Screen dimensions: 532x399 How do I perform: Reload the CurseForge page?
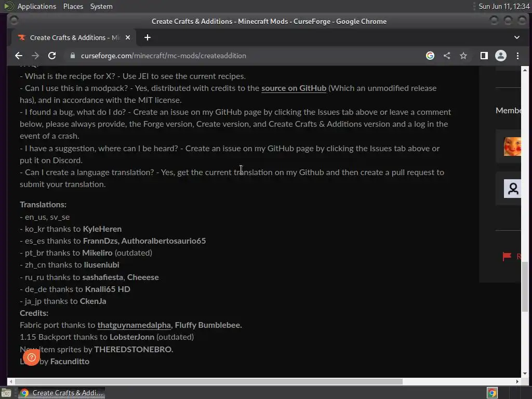click(52, 56)
